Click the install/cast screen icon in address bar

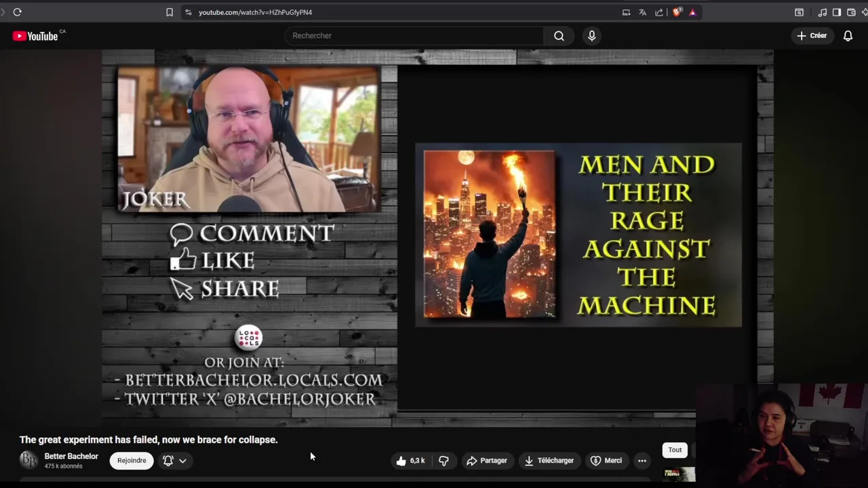click(x=626, y=12)
